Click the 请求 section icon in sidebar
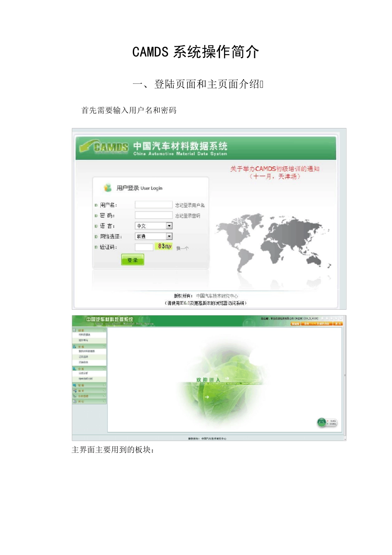This screenshot has height=555, width=392. [x=74, y=390]
